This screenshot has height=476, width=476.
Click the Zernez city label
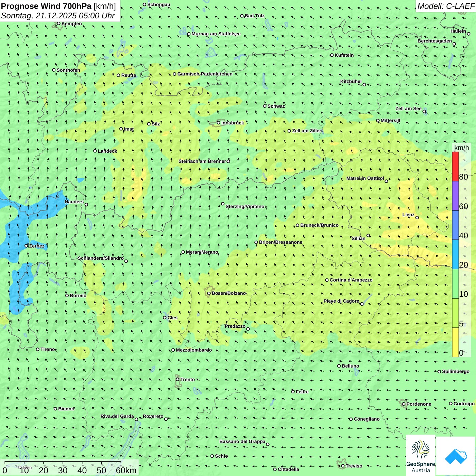click(37, 246)
